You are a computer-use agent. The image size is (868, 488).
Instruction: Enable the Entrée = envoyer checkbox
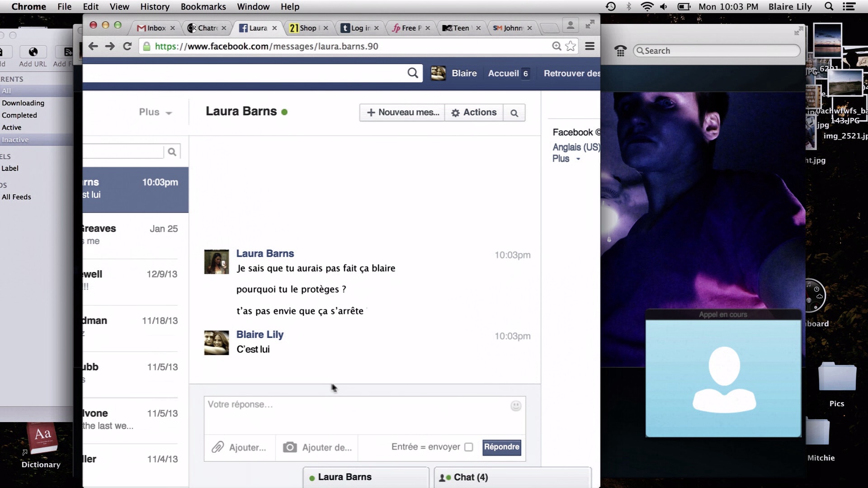coord(469,447)
